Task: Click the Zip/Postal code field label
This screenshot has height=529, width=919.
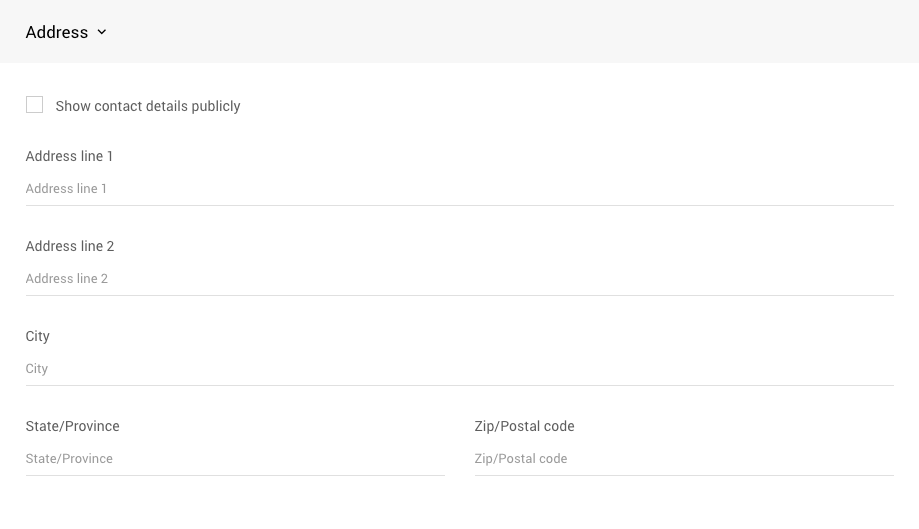Action: (x=525, y=426)
